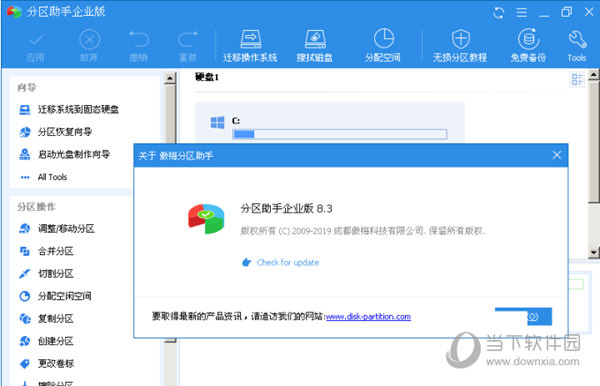Image resolution: width=600 pixels, height=386 pixels.
Task: Click the All Tools ellipsis icon
Action: click(25, 177)
